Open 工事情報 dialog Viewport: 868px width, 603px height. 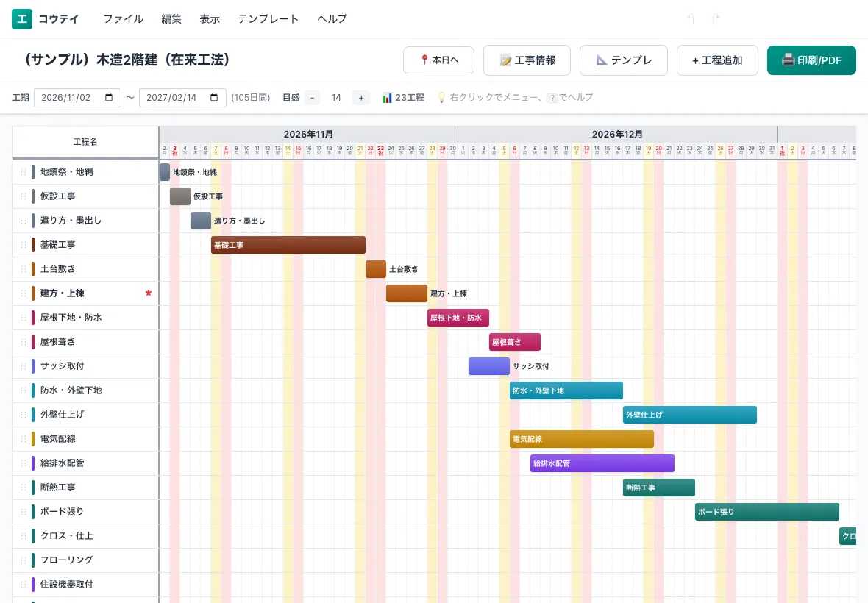527,60
